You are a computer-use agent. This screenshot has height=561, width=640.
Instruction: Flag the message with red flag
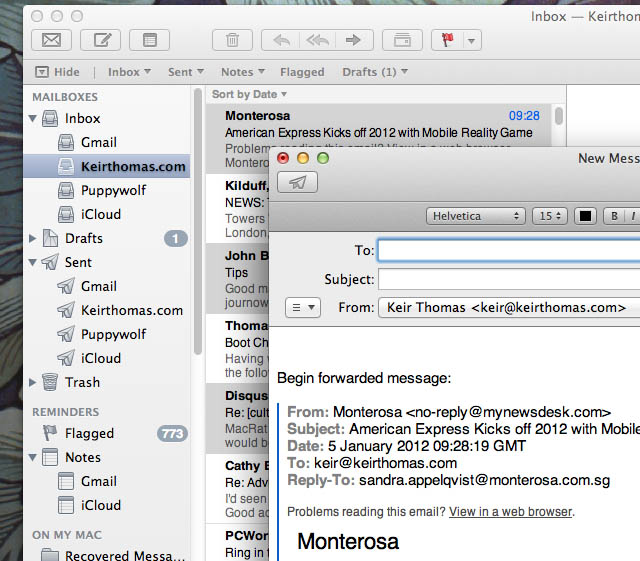coord(448,40)
